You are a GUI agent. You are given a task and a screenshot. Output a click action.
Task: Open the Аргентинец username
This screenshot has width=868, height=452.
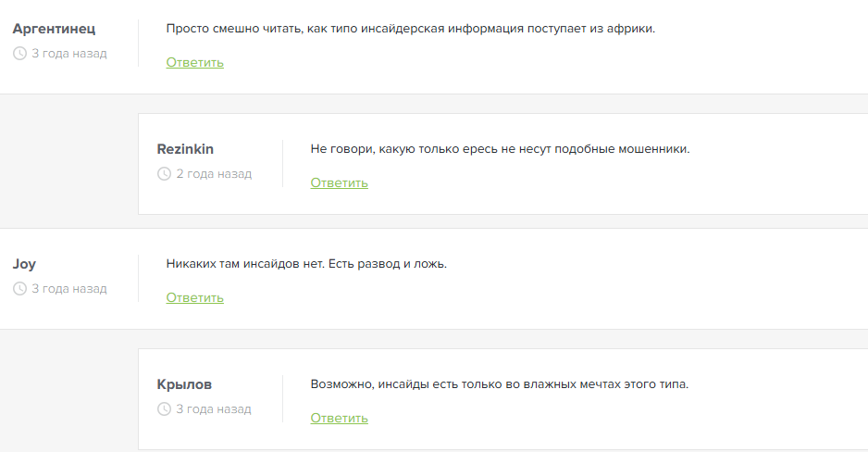[x=54, y=29]
